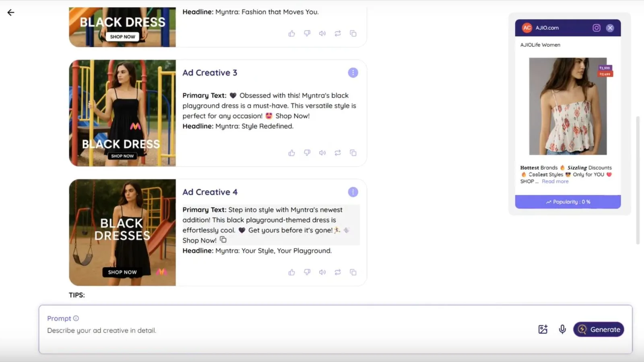Open Ad Creative 4 options menu

coord(353,192)
